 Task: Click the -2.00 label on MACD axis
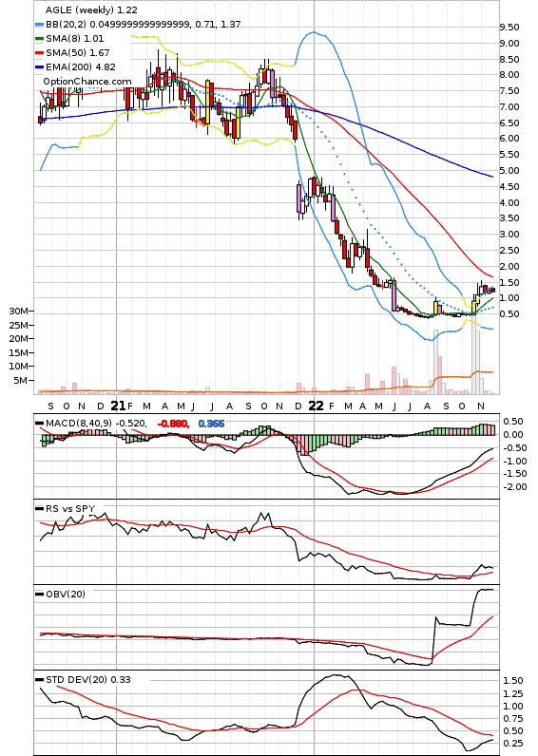(x=514, y=487)
